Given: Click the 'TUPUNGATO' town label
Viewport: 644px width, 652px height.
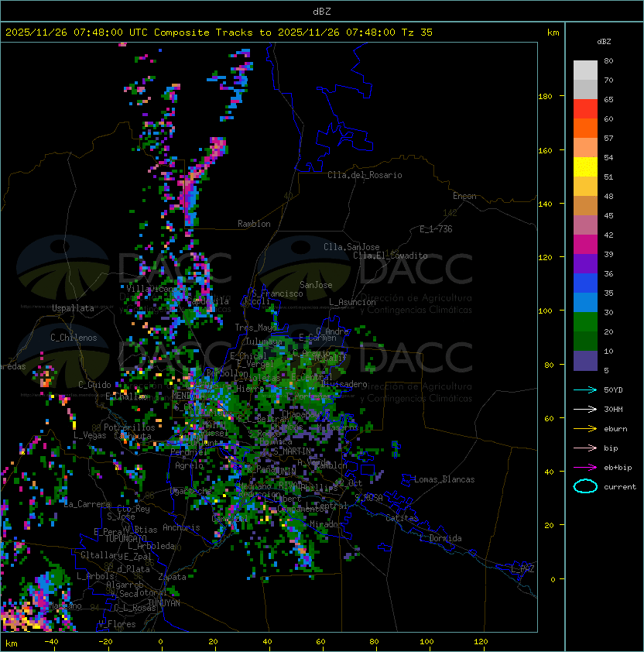Looking at the screenshot, I should pyautogui.click(x=125, y=539).
